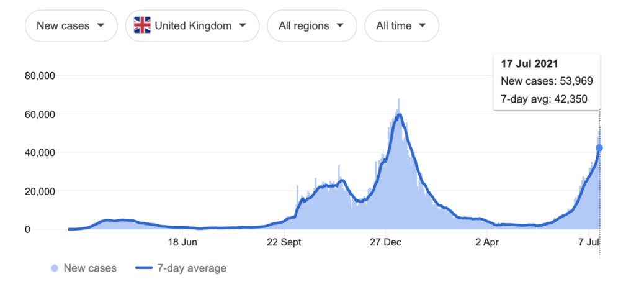Open the New cases dropdown

(71, 26)
